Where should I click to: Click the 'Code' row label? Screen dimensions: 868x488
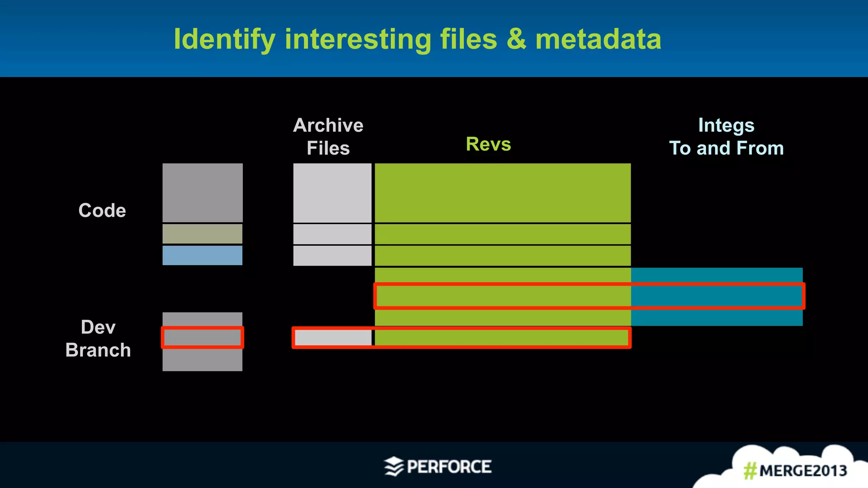pos(102,211)
